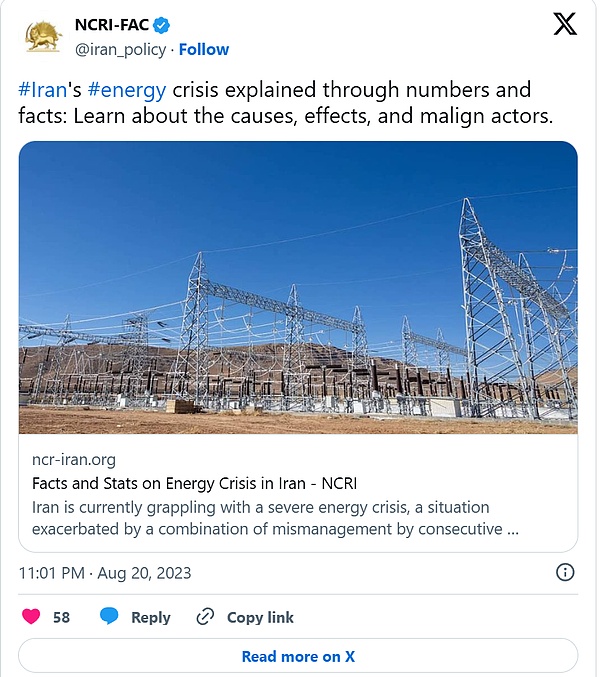Click the ncr-iran.org domain label

(x=73, y=460)
